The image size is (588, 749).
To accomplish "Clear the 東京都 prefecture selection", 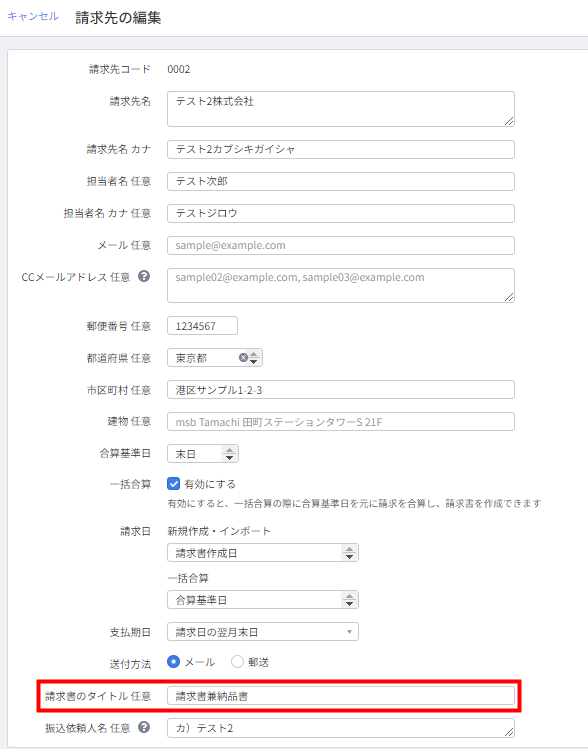I will pos(243,357).
